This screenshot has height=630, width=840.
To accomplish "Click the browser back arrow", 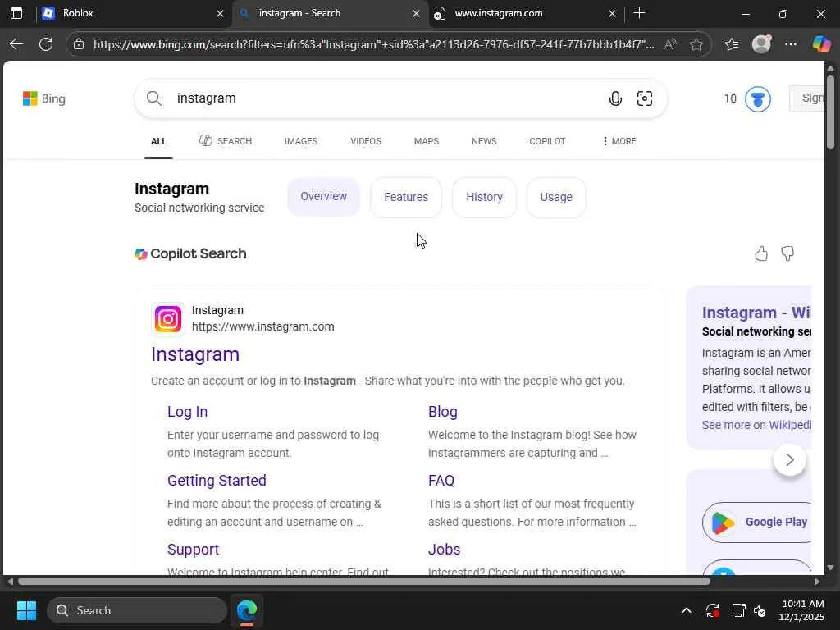I will click(x=16, y=44).
